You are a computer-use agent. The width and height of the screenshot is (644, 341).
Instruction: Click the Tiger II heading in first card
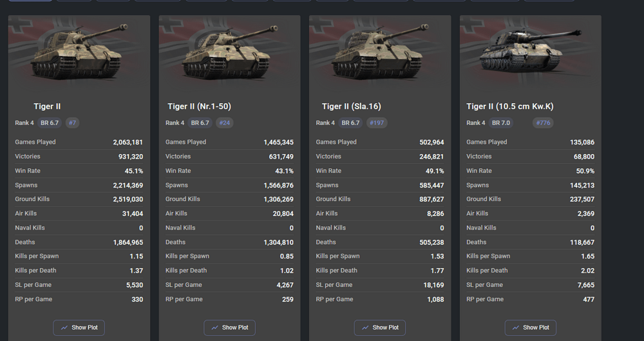pos(47,106)
